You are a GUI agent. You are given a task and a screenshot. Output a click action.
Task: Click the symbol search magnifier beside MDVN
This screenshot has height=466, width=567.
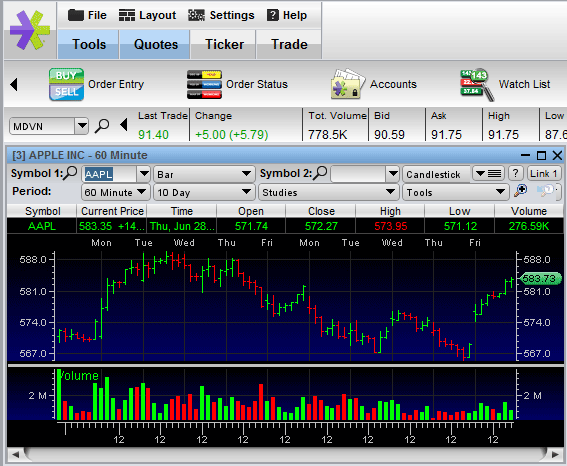pyautogui.click(x=102, y=126)
